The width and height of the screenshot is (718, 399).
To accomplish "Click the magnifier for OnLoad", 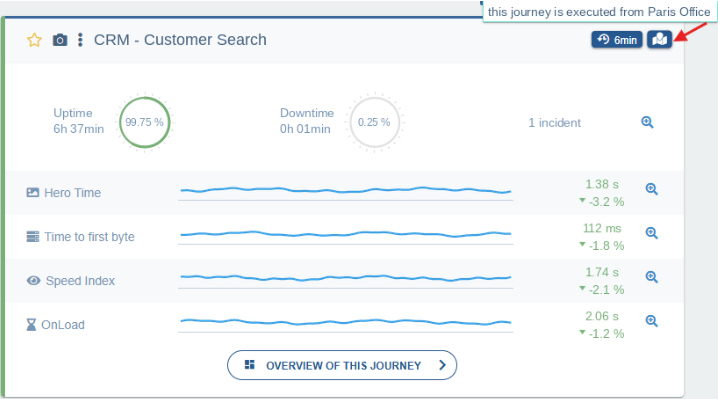I will coord(652,321).
